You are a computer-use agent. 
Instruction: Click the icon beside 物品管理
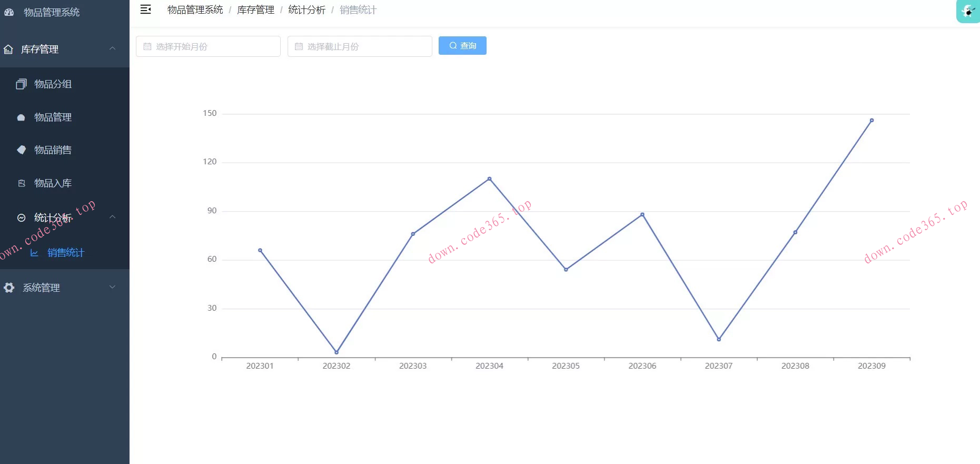pos(21,117)
